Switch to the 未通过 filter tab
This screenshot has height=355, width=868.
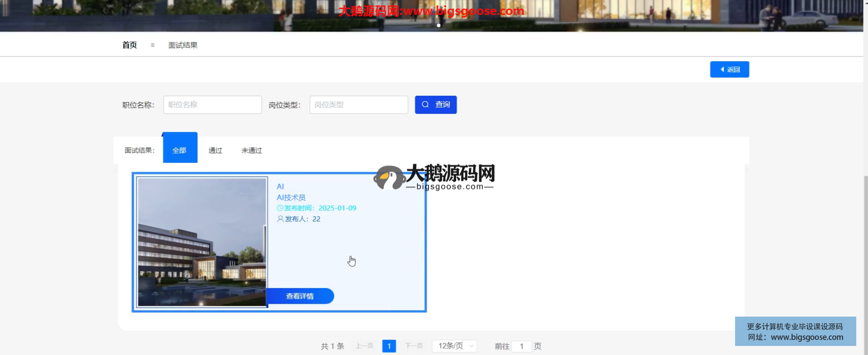(251, 150)
